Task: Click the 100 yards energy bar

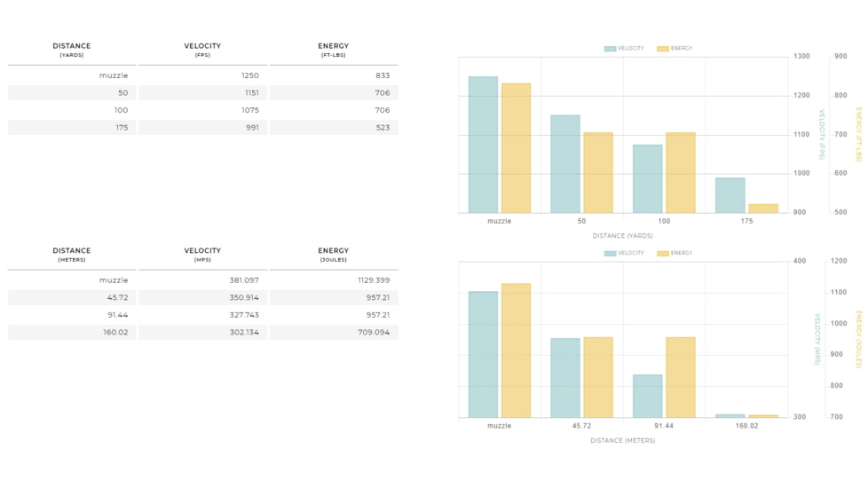Action: tap(681, 173)
